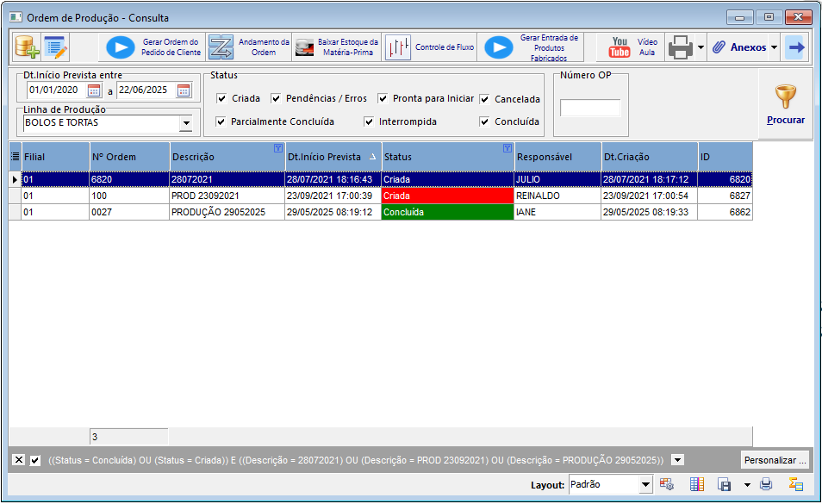Open Andamento da Ordem toolbar icon
Image resolution: width=822 pixels, height=504 pixels.
pos(221,47)
